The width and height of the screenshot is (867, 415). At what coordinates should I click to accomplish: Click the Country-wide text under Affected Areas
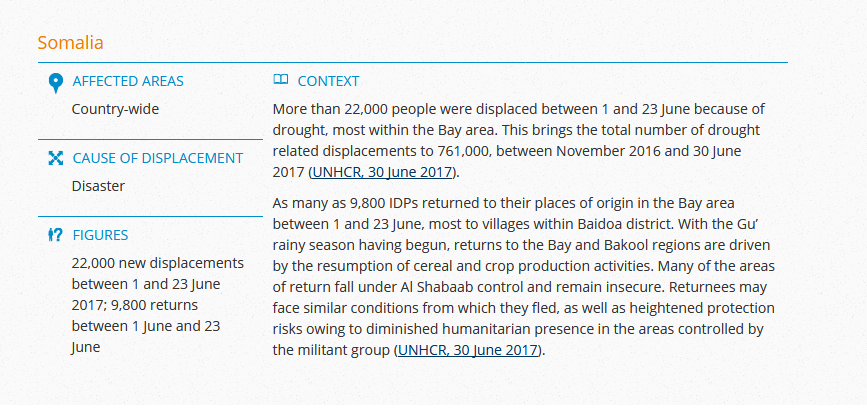(115, 109)
